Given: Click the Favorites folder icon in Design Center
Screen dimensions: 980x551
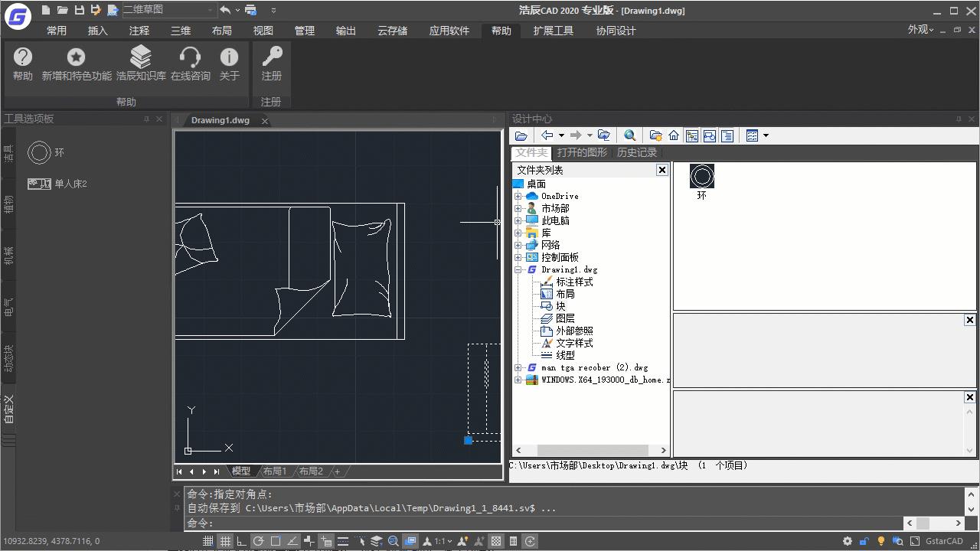Looking at the screenshot, I should [x=655, y=135].
